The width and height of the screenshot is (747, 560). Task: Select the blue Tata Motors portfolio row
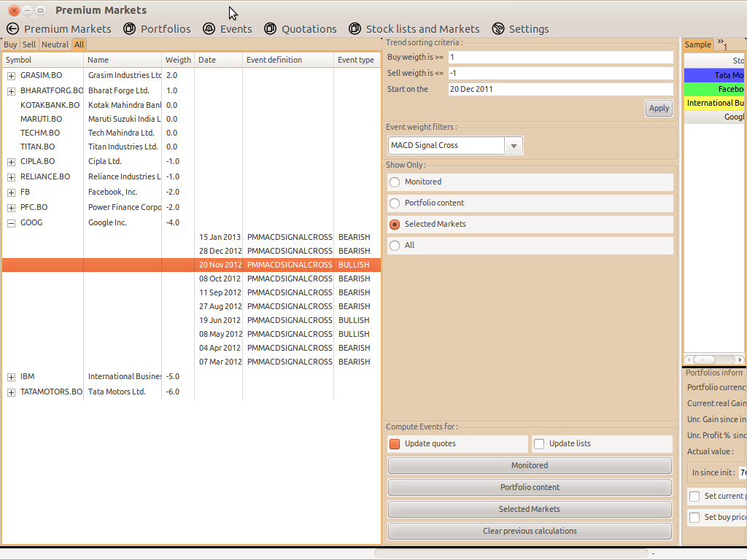click(x=714, y=75)
